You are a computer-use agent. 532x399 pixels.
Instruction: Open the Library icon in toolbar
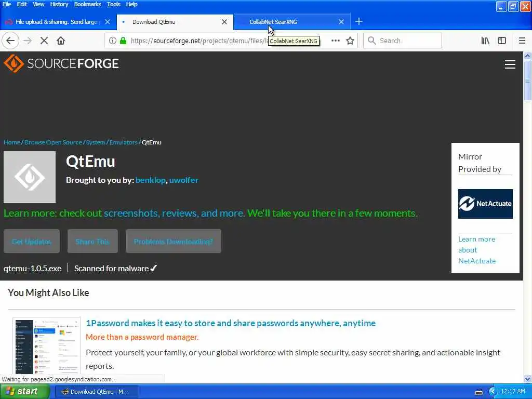pyautogui.click(x=486, y=41)
